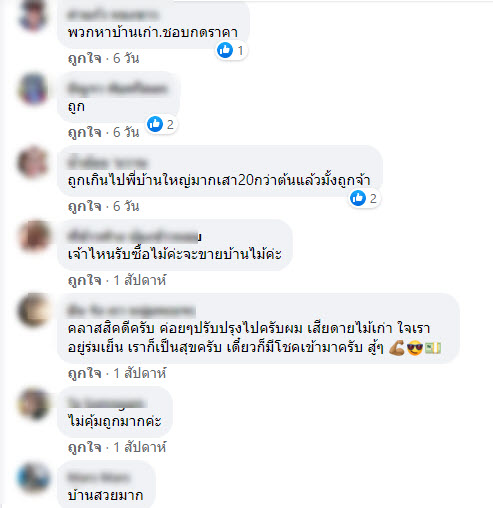Click ถูกใจ under the 'คลาสสิคดีครับ' comment
The image size is (493, 508).
click(85, 374)
